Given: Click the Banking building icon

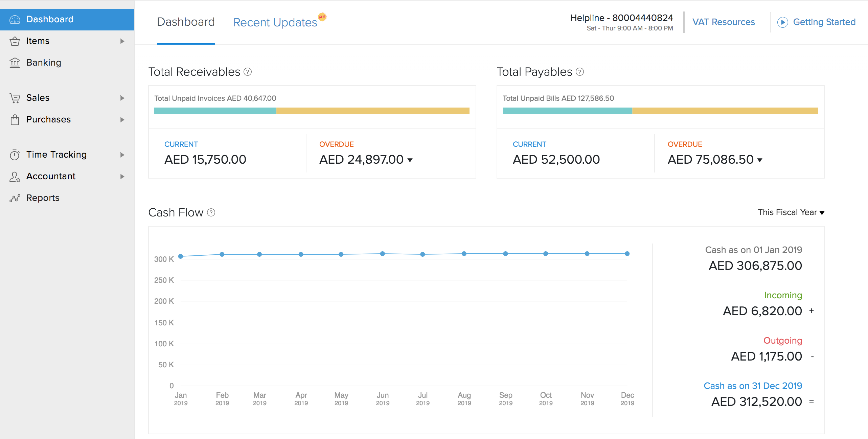Looking at the screenshot, I should point(15,63).
